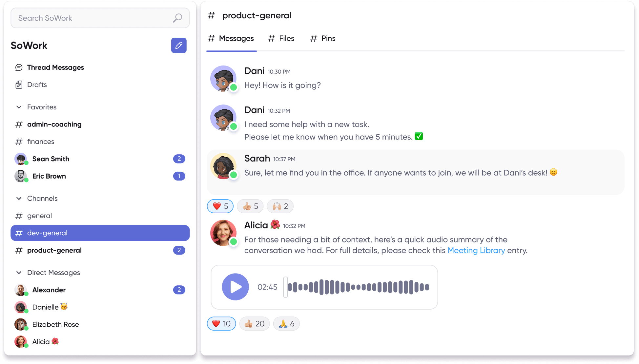Open the product-general channel in the sidebar
Screen dimensions: 639x364
54,251
